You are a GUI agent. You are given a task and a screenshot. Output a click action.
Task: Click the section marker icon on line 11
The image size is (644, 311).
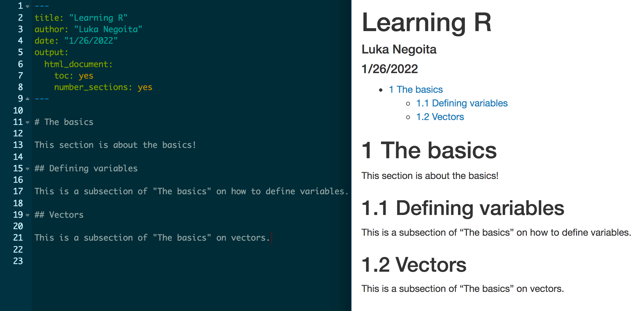click(26, 121)
